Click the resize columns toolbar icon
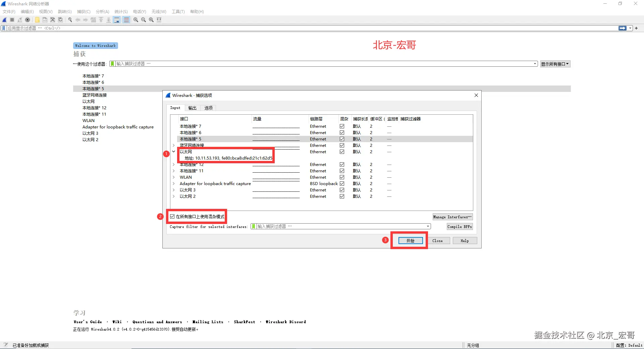Image resolution: width=644 pixels, height=349 pixels. click(159, 20)
